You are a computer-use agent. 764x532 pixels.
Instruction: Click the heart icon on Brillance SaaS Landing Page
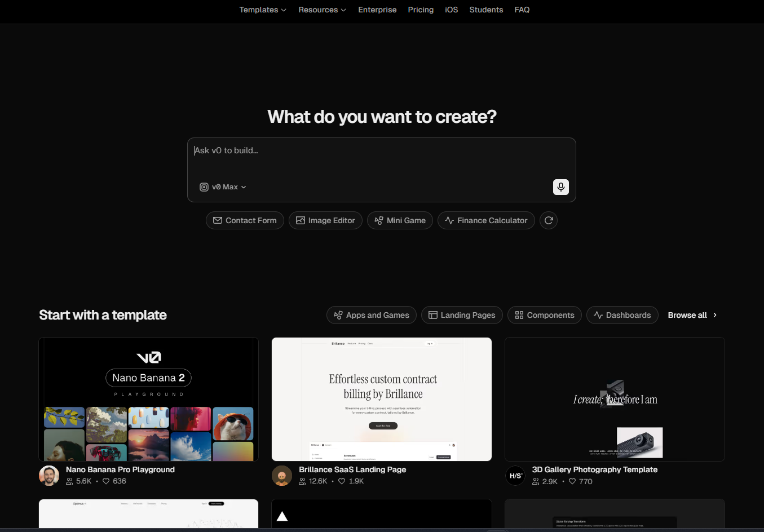click(342, 481)
